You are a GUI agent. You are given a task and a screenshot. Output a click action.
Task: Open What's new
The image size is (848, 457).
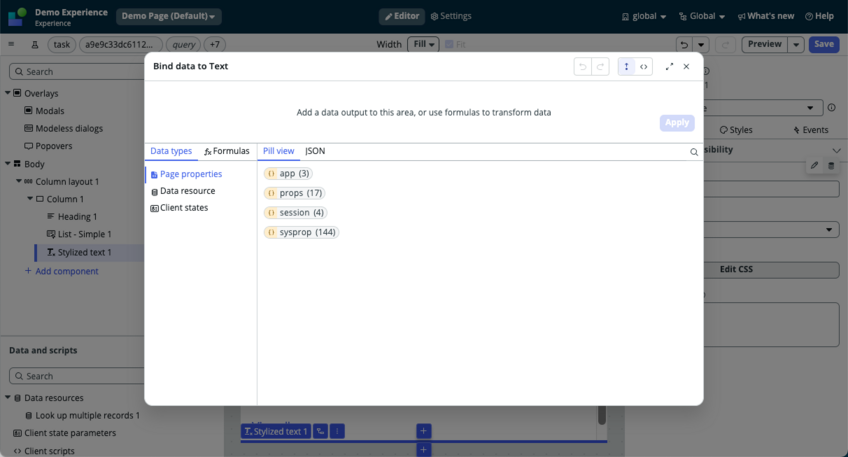point(766,16)
